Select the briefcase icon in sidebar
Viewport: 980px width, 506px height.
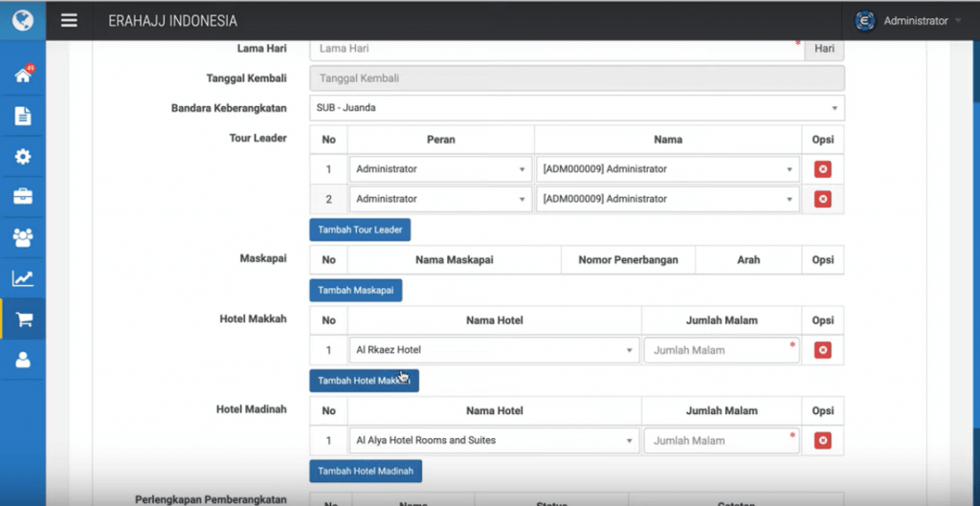(23, 197)
